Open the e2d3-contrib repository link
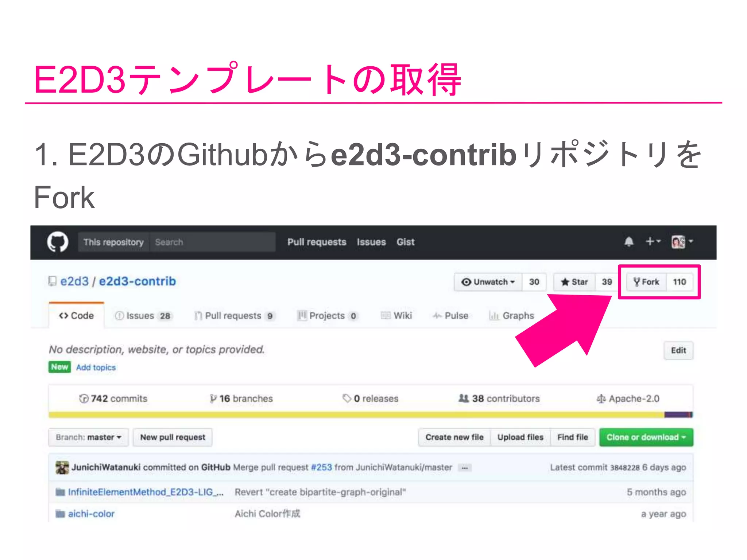 [x=138, y=281]
